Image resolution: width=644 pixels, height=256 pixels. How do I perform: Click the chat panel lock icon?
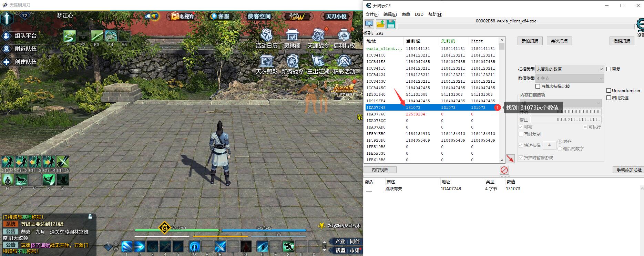tap(90, 217)
